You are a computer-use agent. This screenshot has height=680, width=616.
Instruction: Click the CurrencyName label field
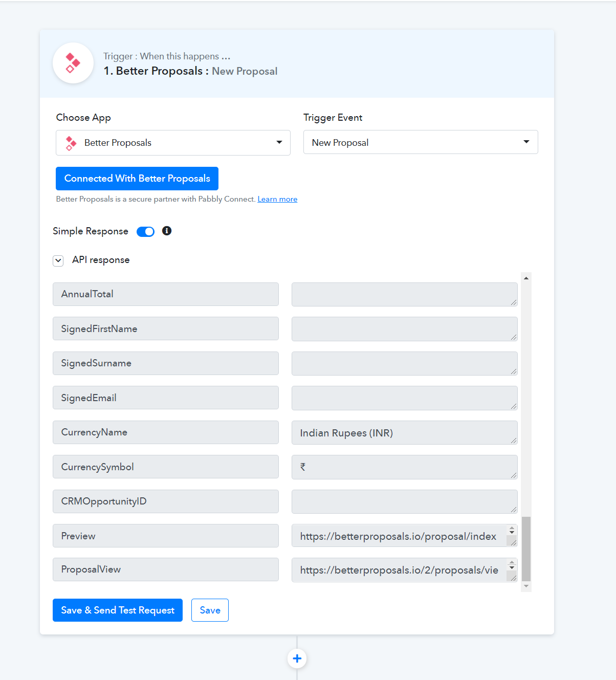click(166, 432)
